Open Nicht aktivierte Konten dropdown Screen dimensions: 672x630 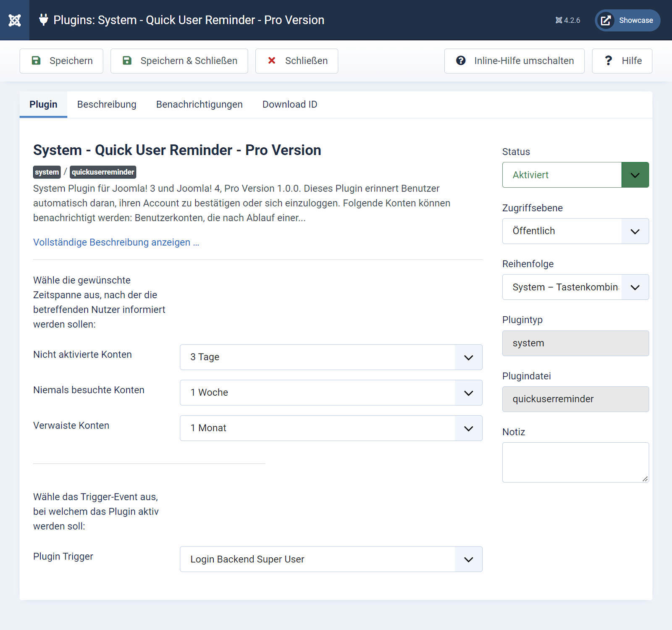331,357
